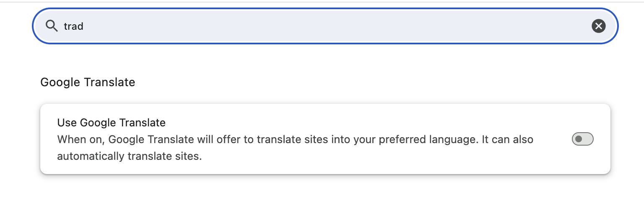Click the "Use Google Translate" title label

pos(111,123)
